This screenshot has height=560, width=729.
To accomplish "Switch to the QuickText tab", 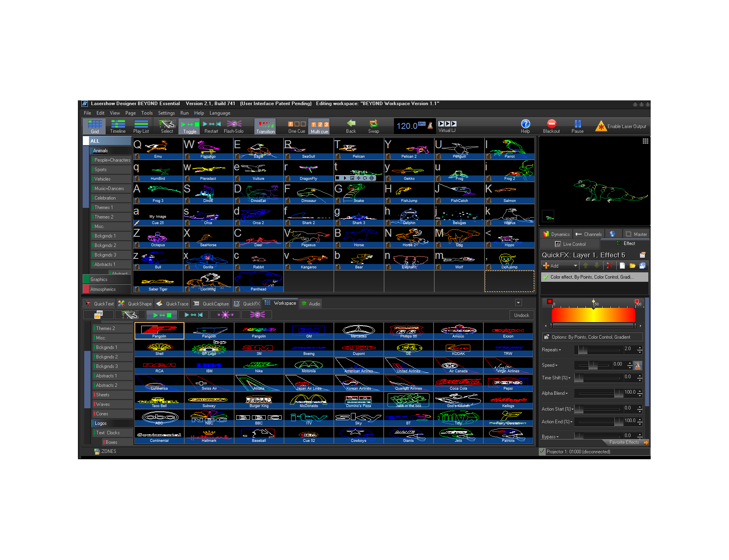I will click(100, 304).
